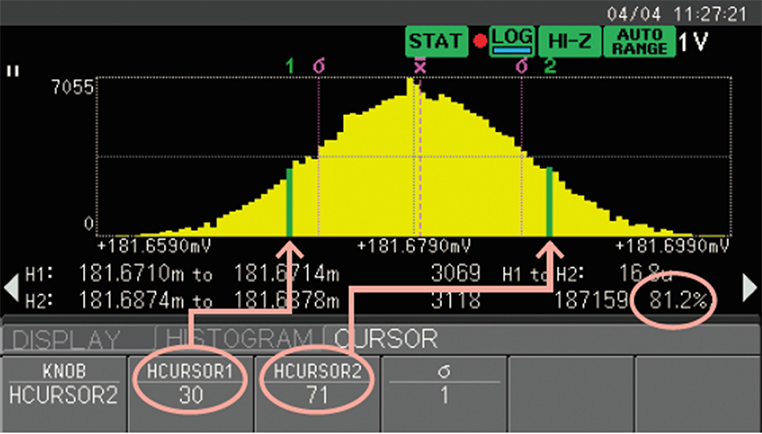Click the red recording dot indicator

pyautogui.click(x=480, y=41)
